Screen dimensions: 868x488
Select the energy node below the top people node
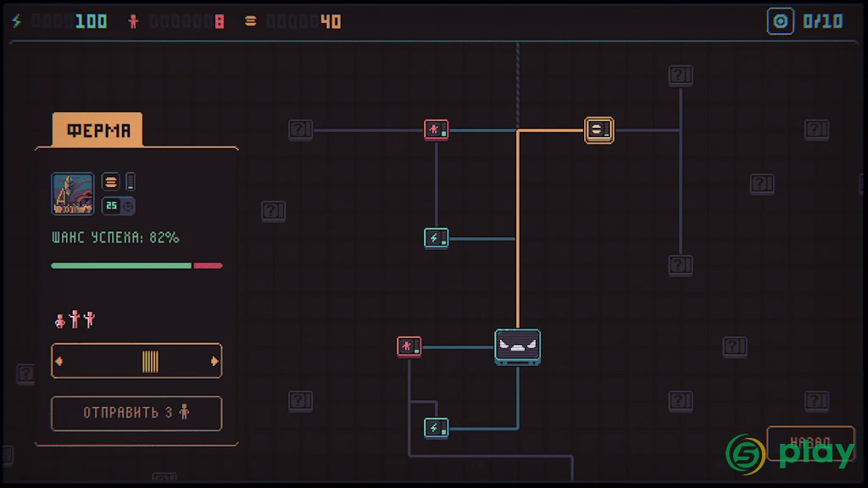437,238
